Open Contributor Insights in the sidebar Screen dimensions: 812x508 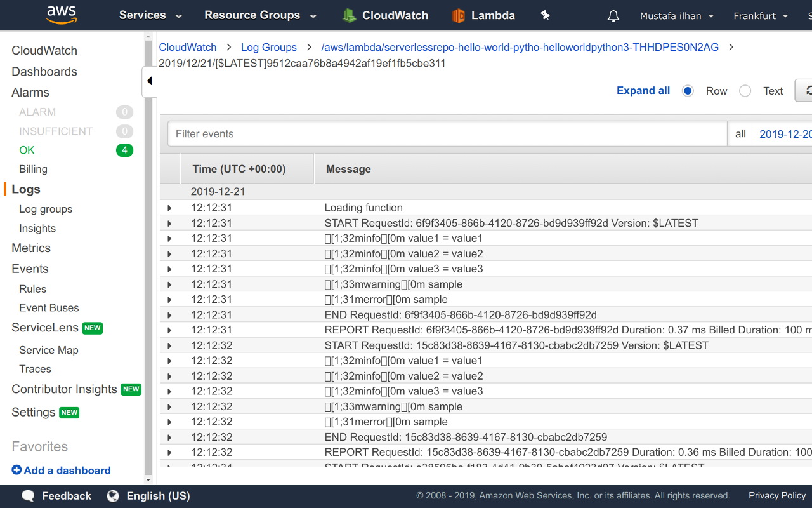[x=64, y=389]
